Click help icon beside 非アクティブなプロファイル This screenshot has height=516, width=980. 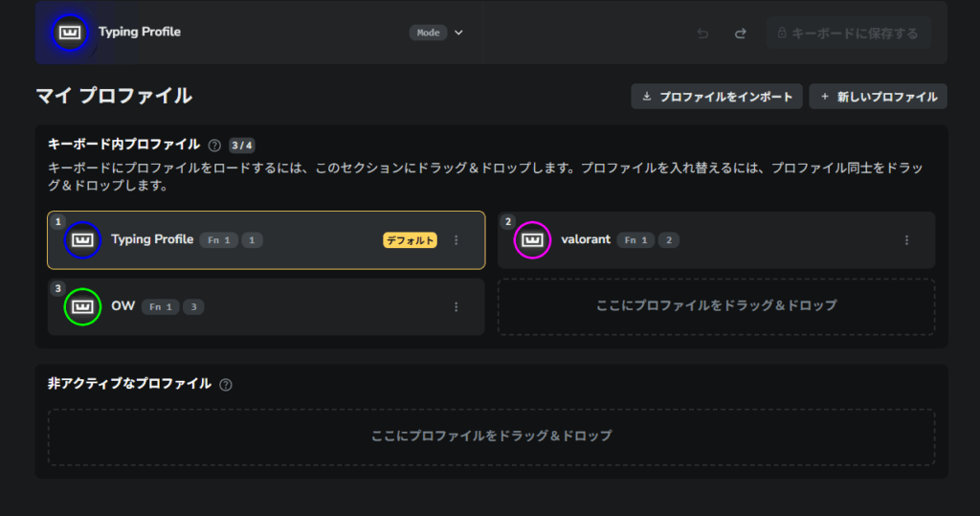pos(226,385)
